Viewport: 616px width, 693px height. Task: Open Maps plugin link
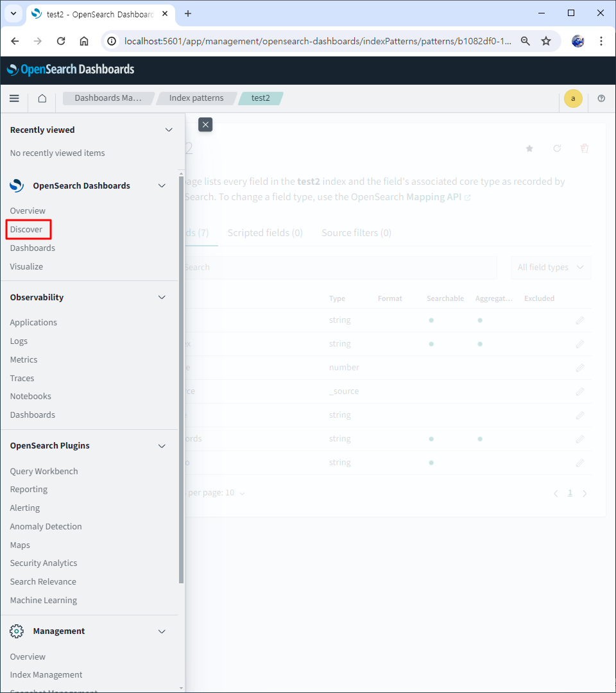point(20,545)
